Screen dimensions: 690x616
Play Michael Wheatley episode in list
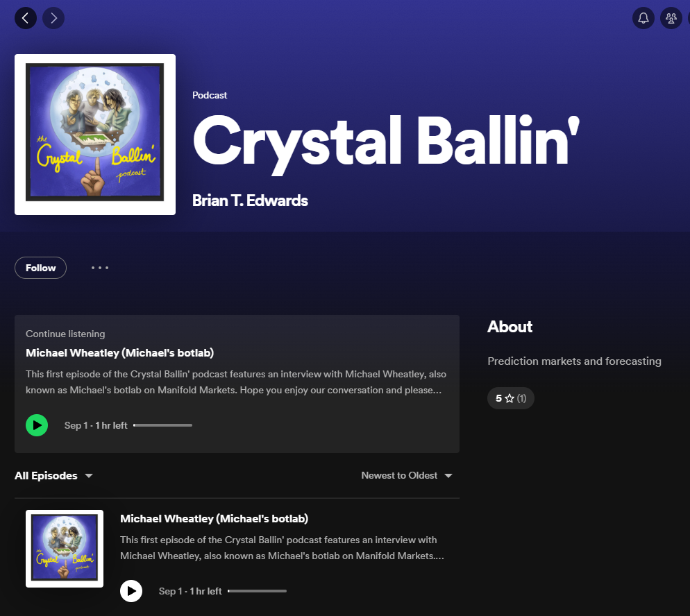[131, 591]
